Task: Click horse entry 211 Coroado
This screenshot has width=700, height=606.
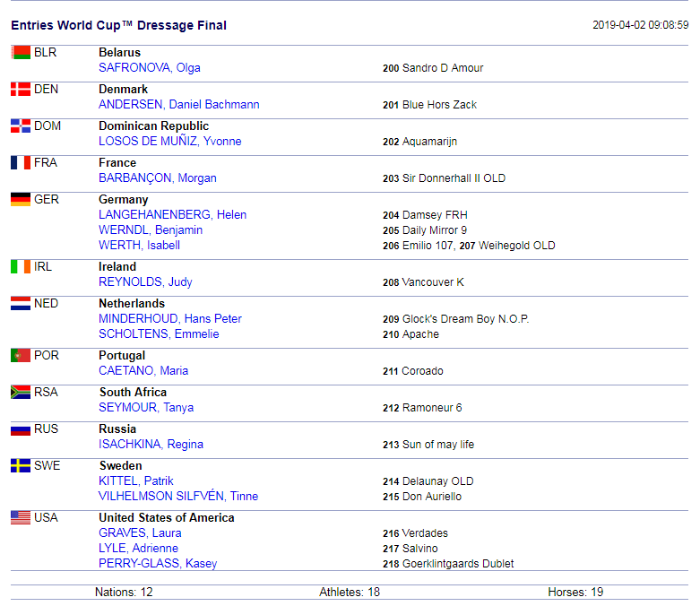Action: pos(413,371)
